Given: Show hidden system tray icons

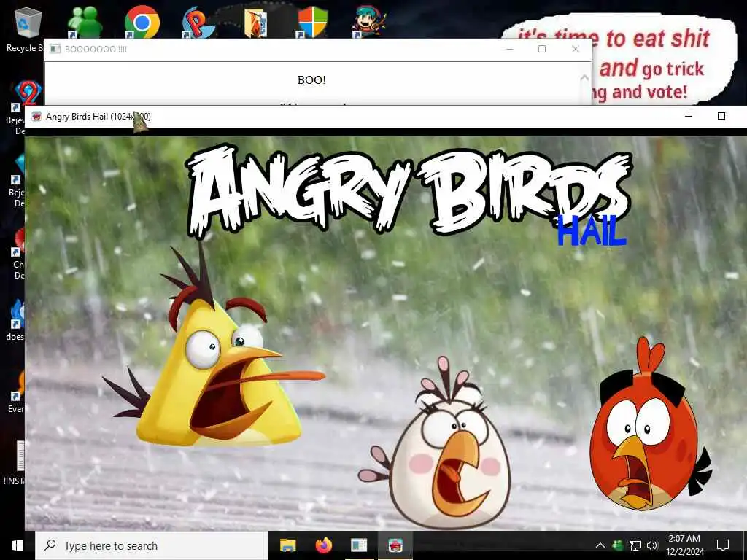Looking at the screenshot, I should coord(600,545).
